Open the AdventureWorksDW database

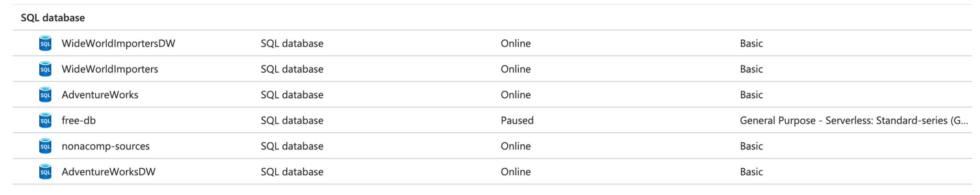tap(108, 172)
